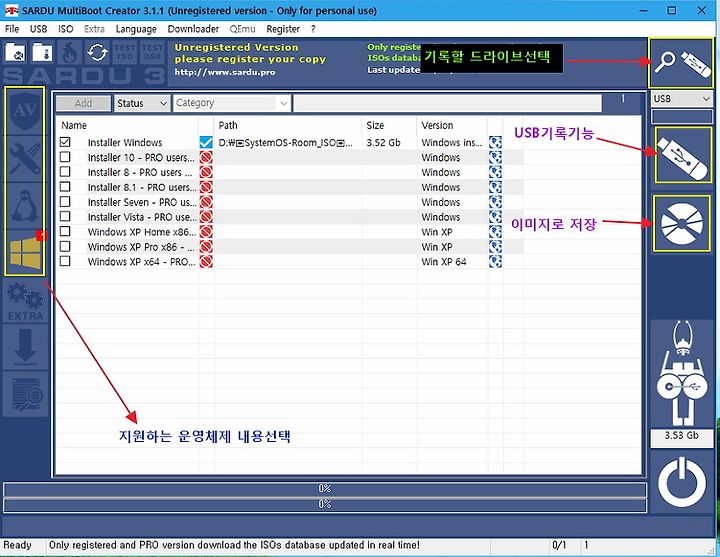Check the Windows XP Home x86 checkbox
The image size is (720, 557).
pyautogui.click(x=65, y=231)
